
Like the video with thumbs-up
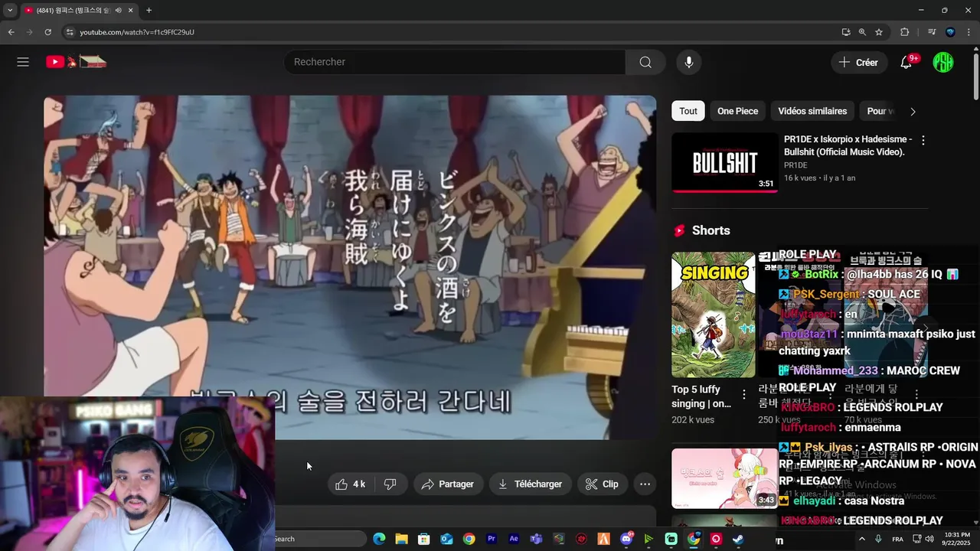point(351,484)
